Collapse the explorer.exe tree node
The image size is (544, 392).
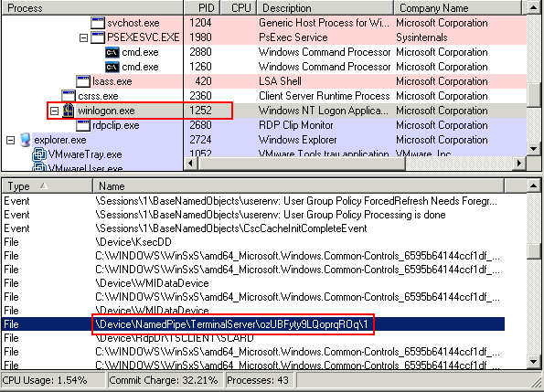10,140
